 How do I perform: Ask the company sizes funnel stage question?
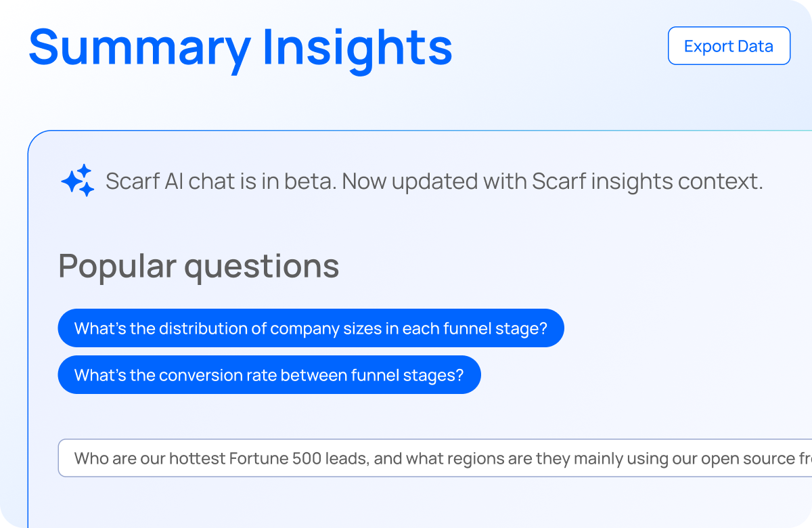click(x=311, y=328)
